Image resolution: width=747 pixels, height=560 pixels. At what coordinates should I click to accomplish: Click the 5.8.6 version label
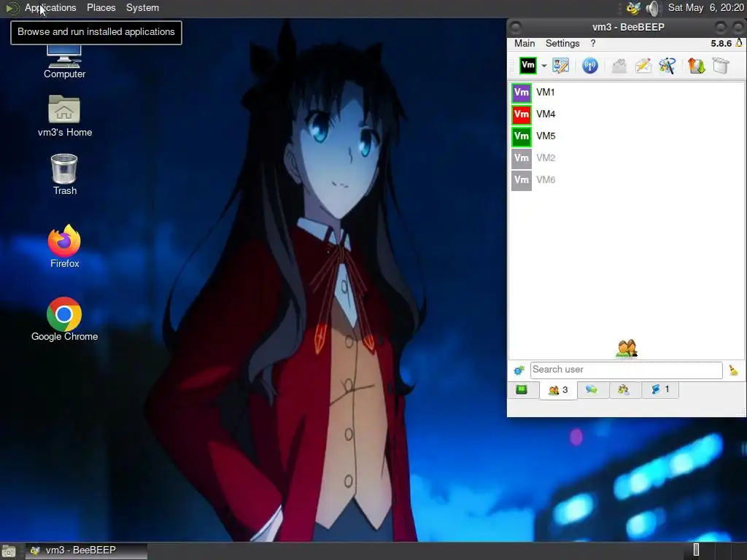click(721, 43)
